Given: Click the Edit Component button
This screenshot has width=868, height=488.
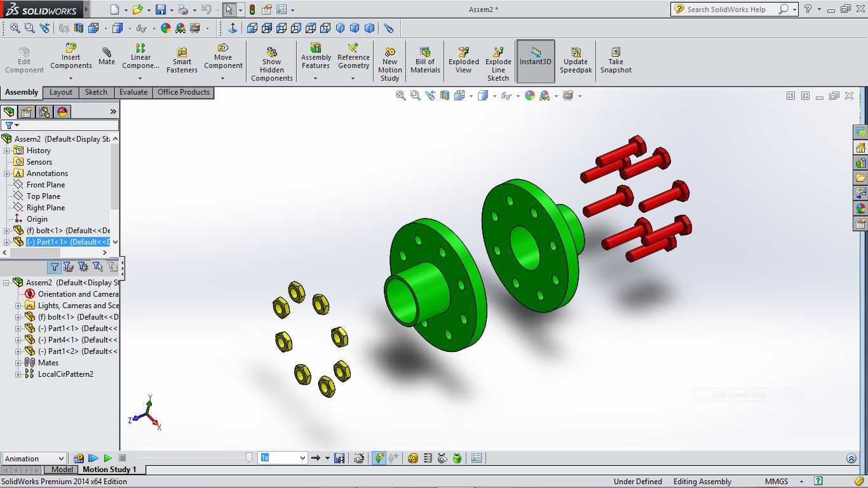Looking at the screenshot, I should (24, 61).
